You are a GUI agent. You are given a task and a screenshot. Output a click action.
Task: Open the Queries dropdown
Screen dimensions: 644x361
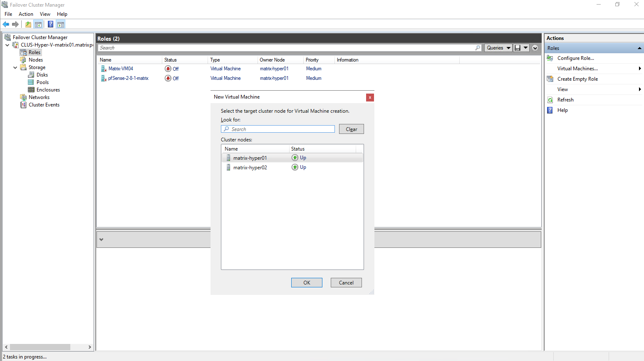pos(498,48)
